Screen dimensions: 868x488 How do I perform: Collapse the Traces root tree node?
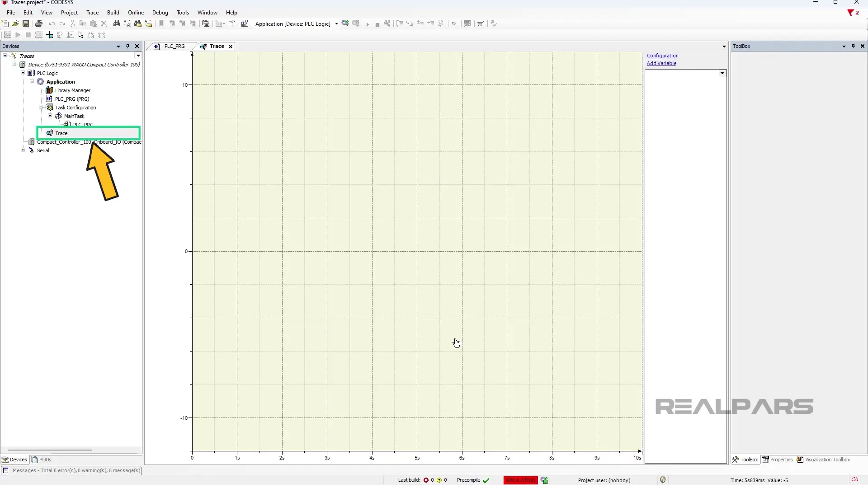tap(5, 56)
